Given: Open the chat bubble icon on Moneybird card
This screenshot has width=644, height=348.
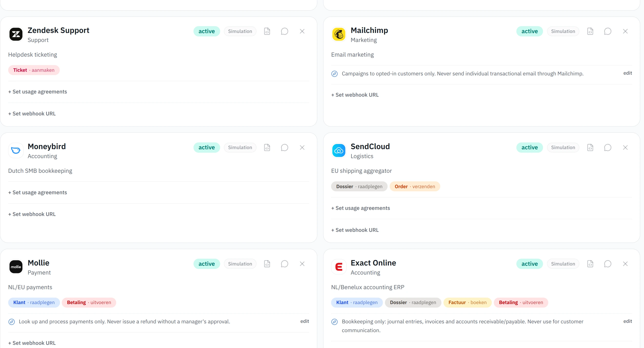Looking at the screenshot, I should click(x=284, y=147).
